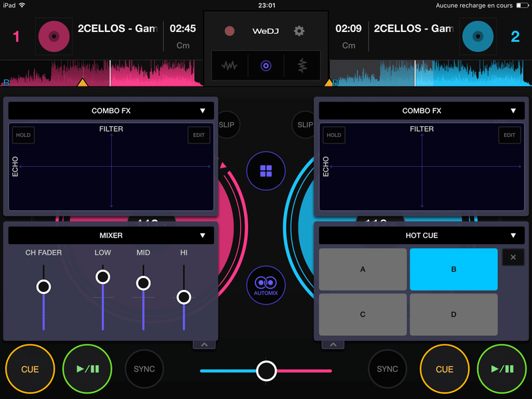Tap the status bar clock 23:01

pos(267,5)
